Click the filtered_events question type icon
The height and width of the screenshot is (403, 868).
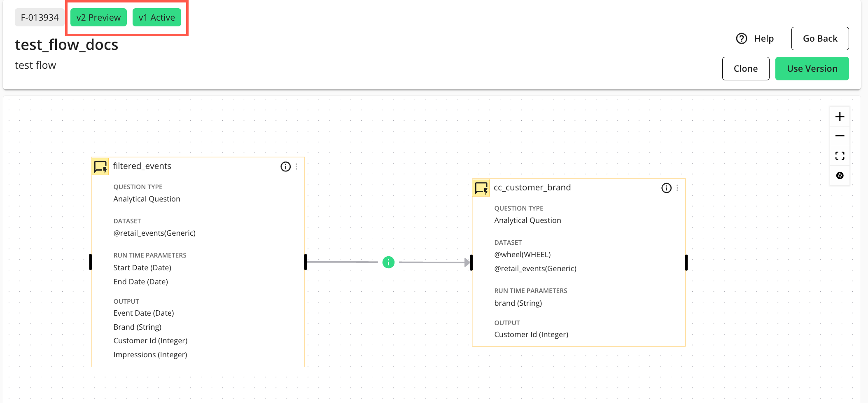[100, 166]
